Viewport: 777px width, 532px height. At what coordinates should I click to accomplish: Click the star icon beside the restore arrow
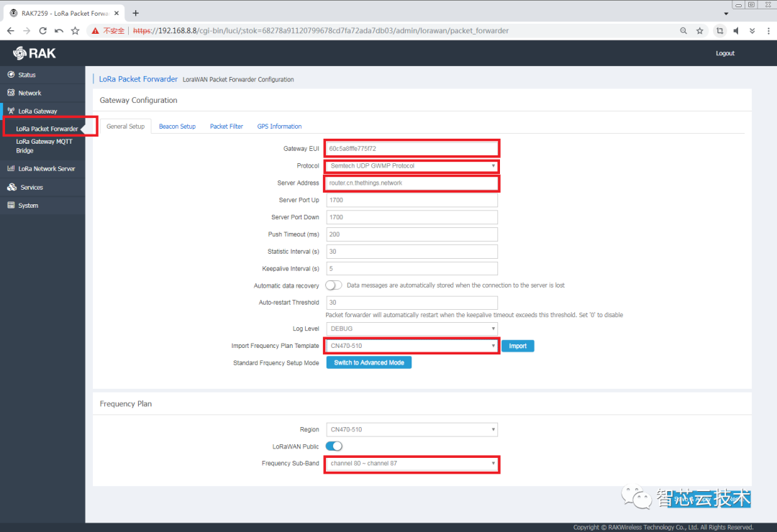click(x=76, y=31)
